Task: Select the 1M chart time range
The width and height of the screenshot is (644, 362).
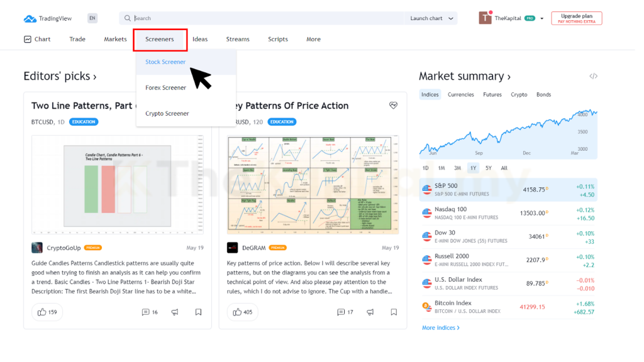Action: pyautogui.click(x=441, y=168)
